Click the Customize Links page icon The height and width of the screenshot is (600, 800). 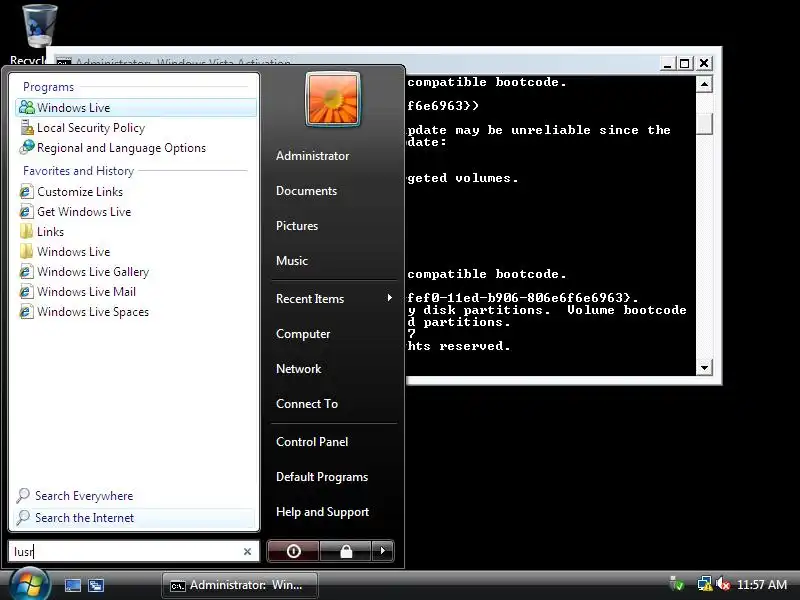(27, 192)
